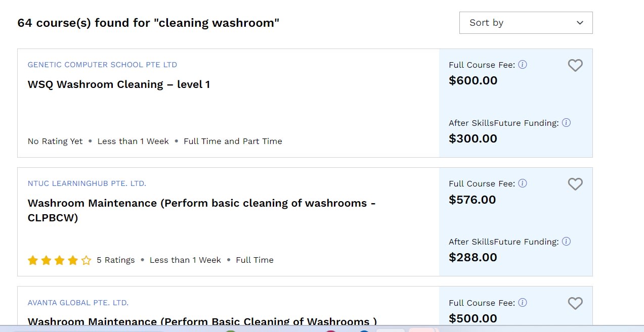The image size is (644, 332).
Task: Open NTUC LearningHub Pte. Ltd. provider link
Action: point(87,183)
